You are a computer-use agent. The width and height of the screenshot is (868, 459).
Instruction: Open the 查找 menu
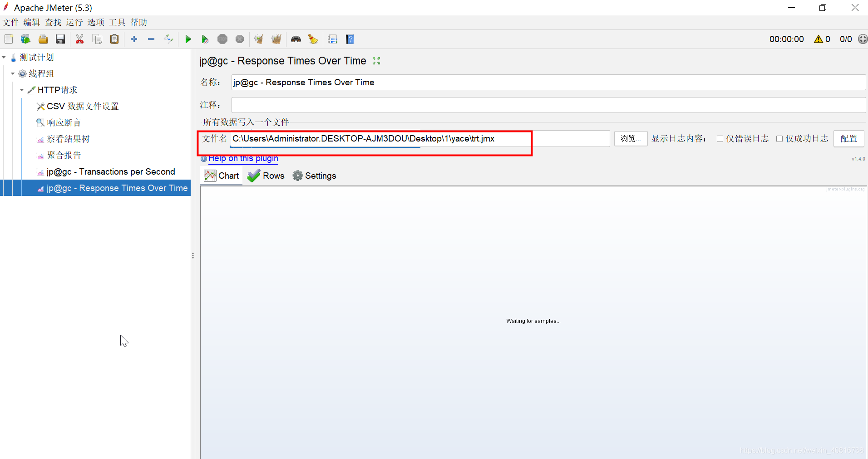tap(53, 22)
